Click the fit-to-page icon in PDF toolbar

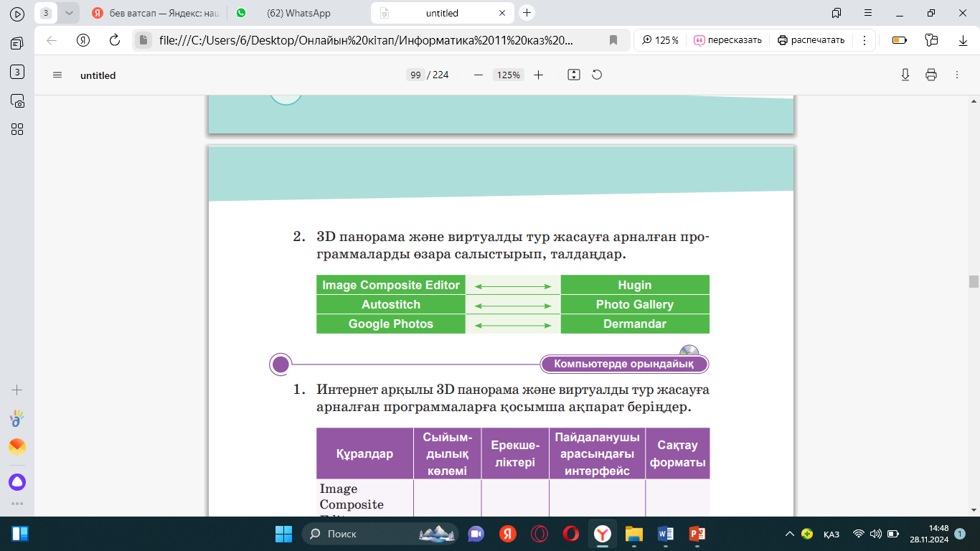(573, 75)
